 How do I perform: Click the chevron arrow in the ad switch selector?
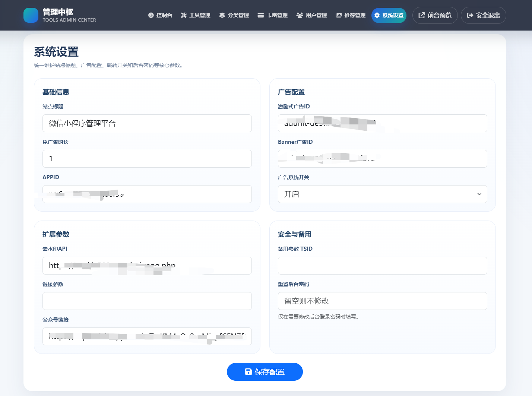[479, 194]
